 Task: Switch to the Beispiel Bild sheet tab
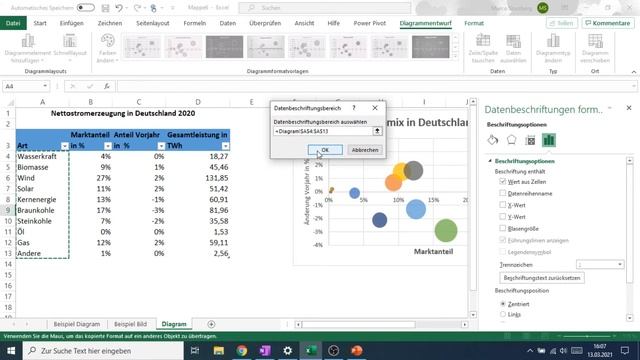coord(130,324)
